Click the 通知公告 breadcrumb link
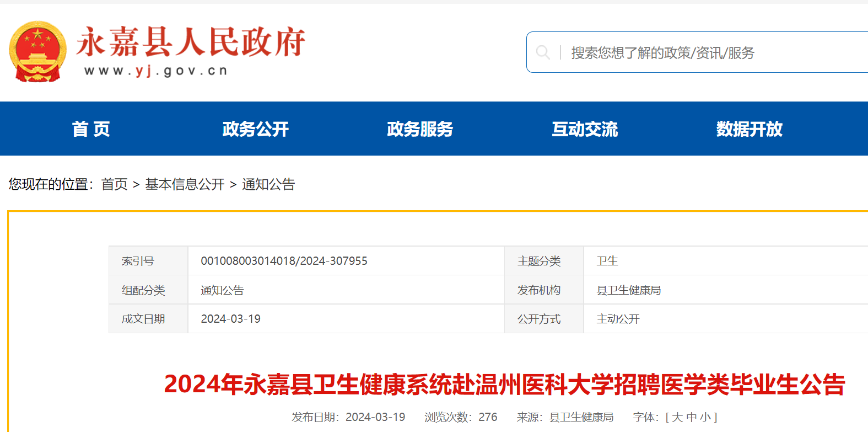The height and width of the screenshot is (432, 868). [268, 184]
